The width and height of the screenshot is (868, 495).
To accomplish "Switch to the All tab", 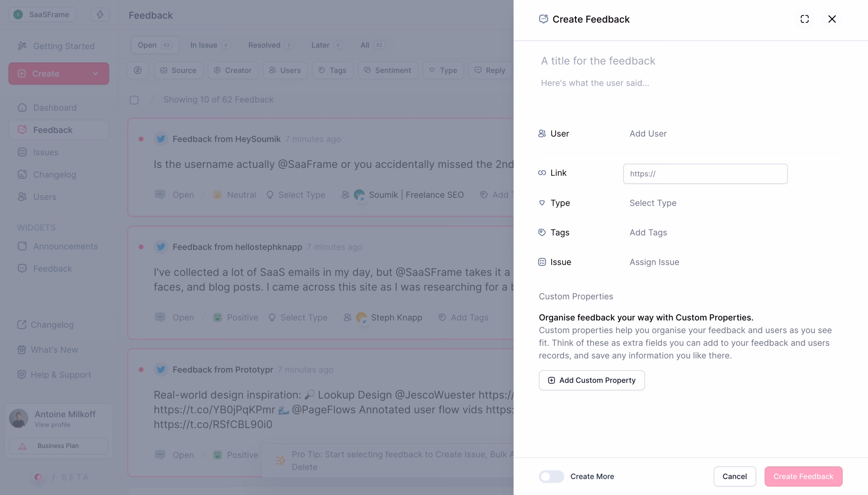I will click(x=373, y=45).
